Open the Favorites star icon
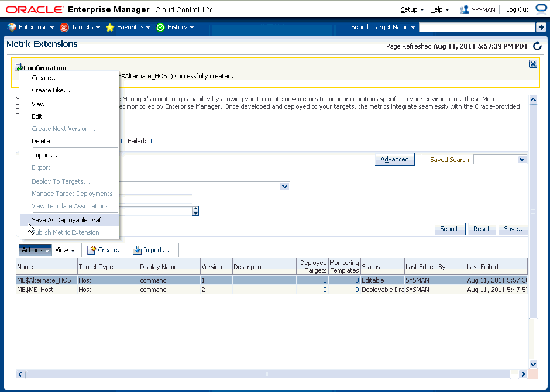The width and height of the screenshot is (550, 392). [x=110, y=27]
